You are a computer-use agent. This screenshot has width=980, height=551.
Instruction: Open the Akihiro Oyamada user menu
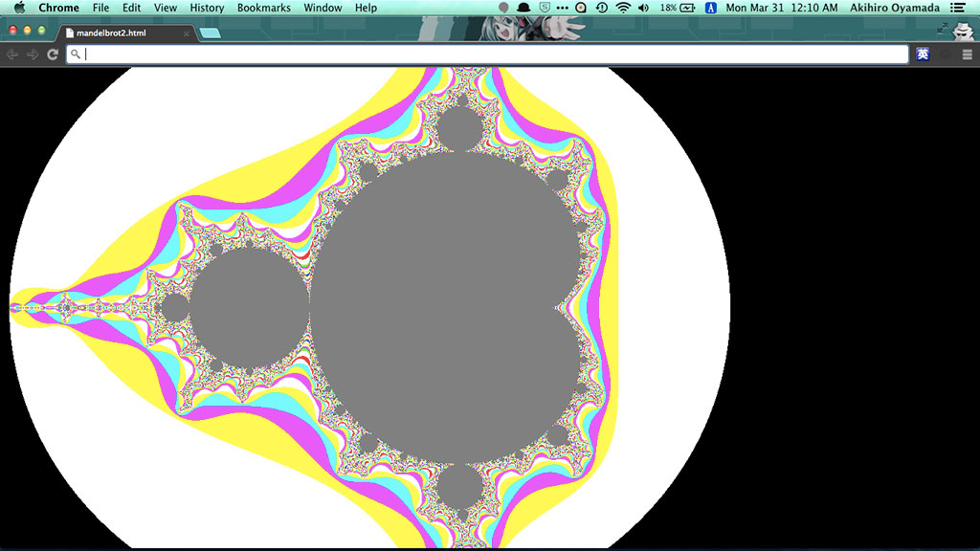(895, 8)
